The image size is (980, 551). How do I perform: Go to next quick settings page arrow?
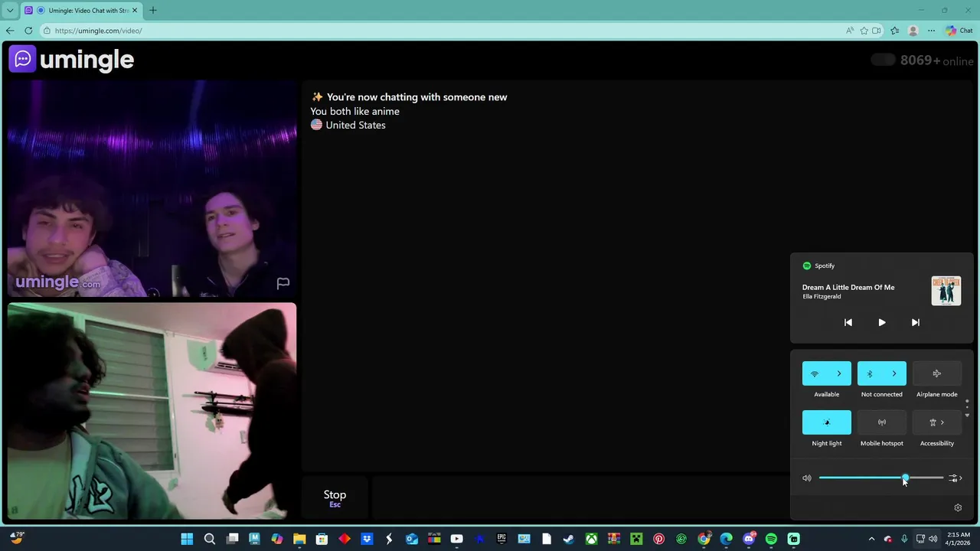coord(967,416)
